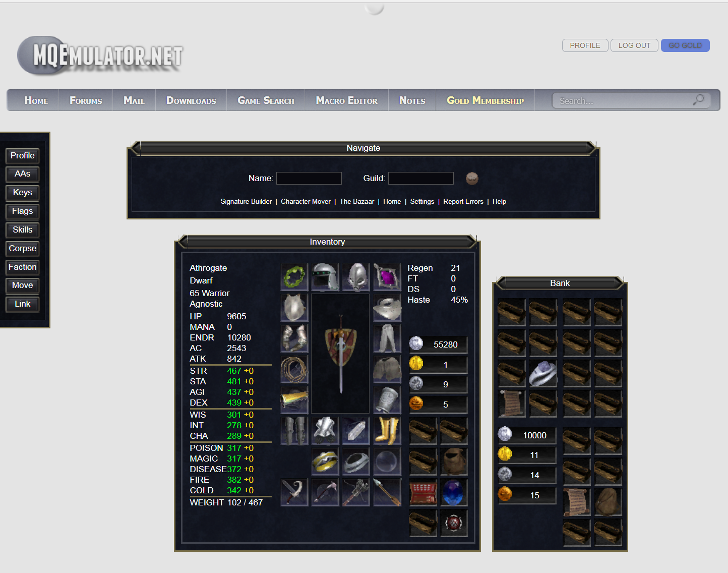Select the clear glass orb slot

387,462
